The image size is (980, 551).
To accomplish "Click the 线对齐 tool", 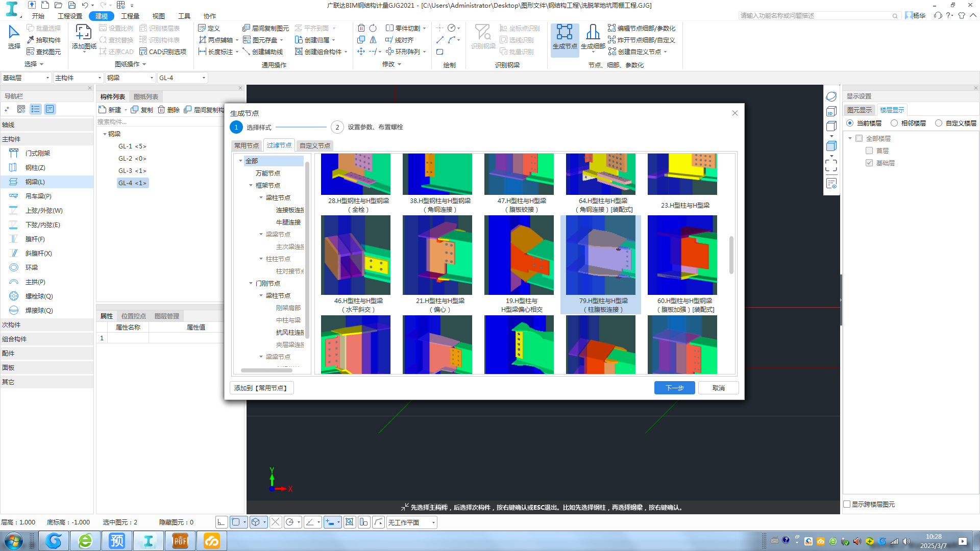I will tap(399, 40).
